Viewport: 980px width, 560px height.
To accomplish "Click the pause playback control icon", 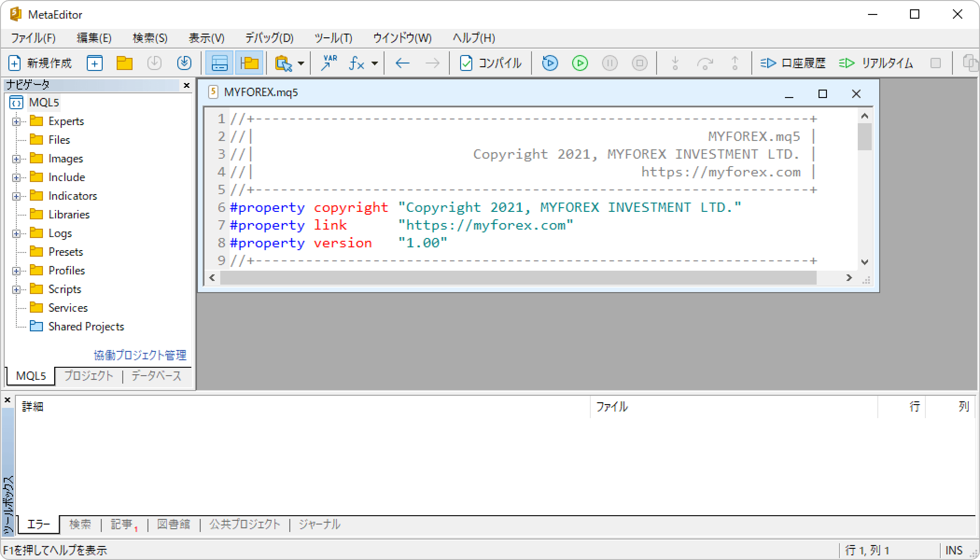I will point(610,63).
